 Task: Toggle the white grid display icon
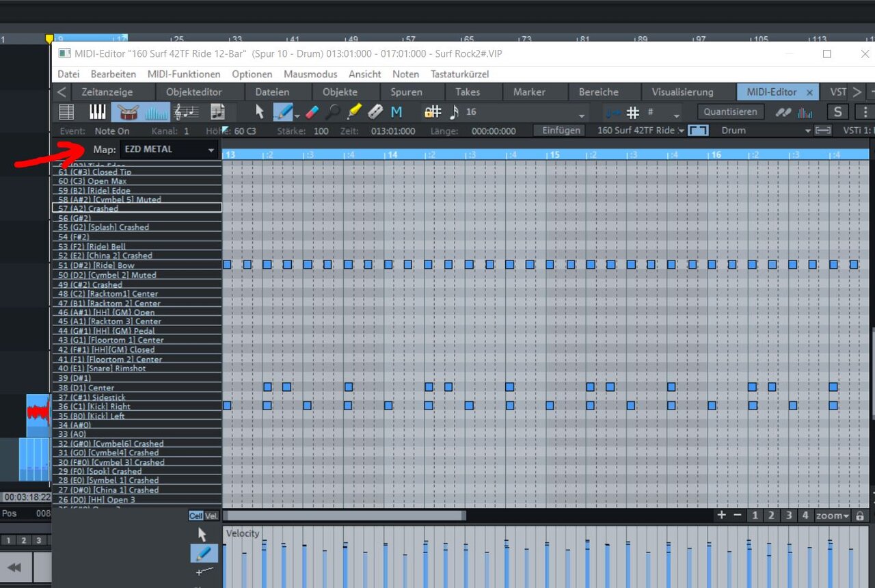633,112
